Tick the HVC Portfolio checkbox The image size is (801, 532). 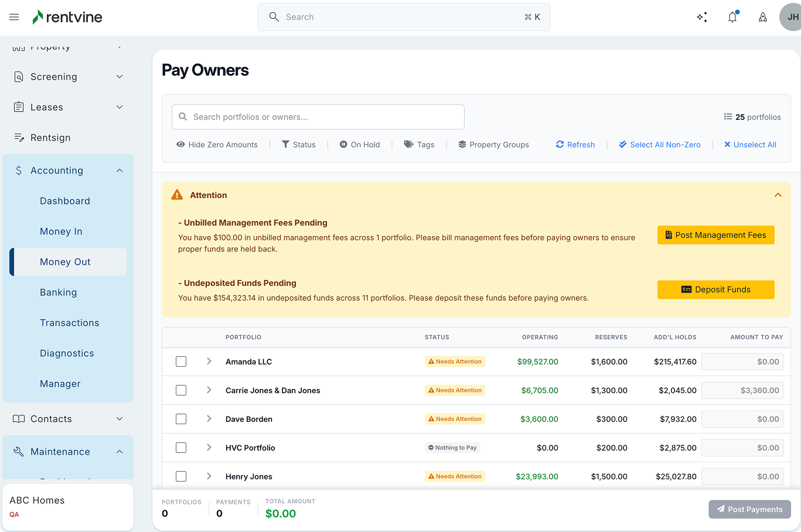(181, 448)
